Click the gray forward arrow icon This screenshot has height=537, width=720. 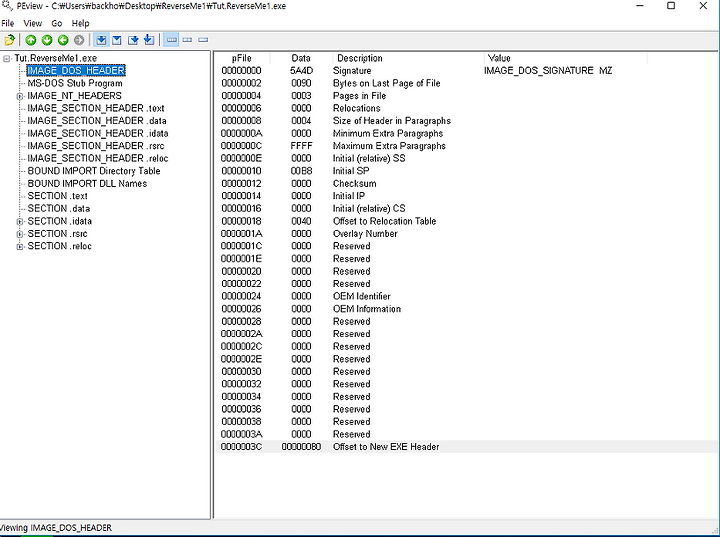click(x=79, y=40)
